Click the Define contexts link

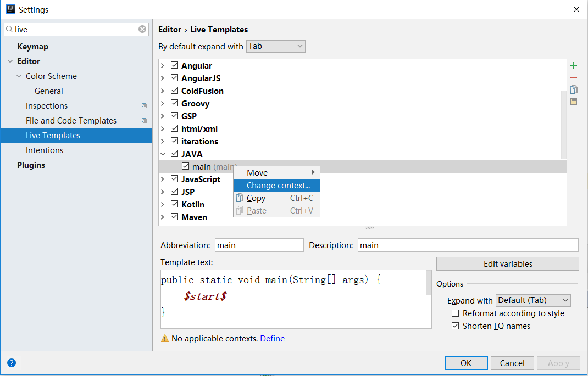point(272,339)
